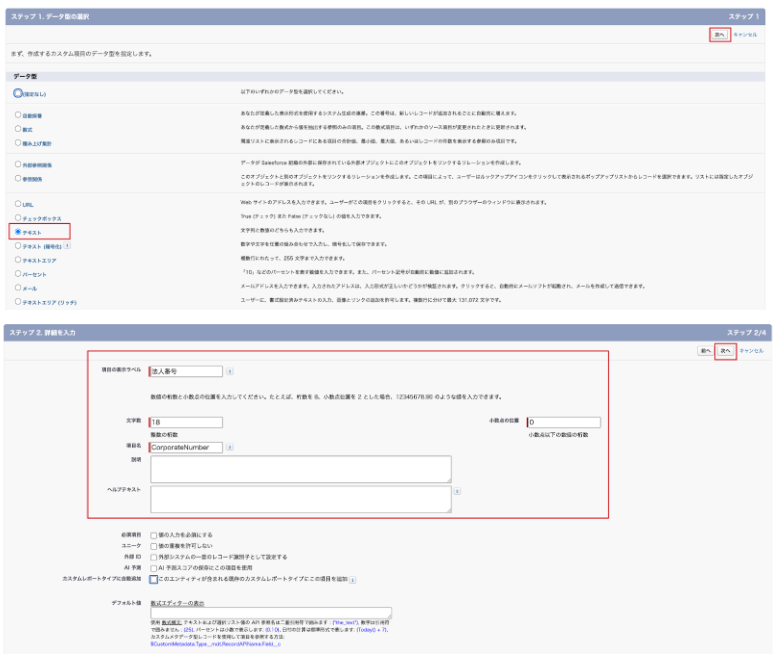Click info icon next to 項目名 field

230,447
